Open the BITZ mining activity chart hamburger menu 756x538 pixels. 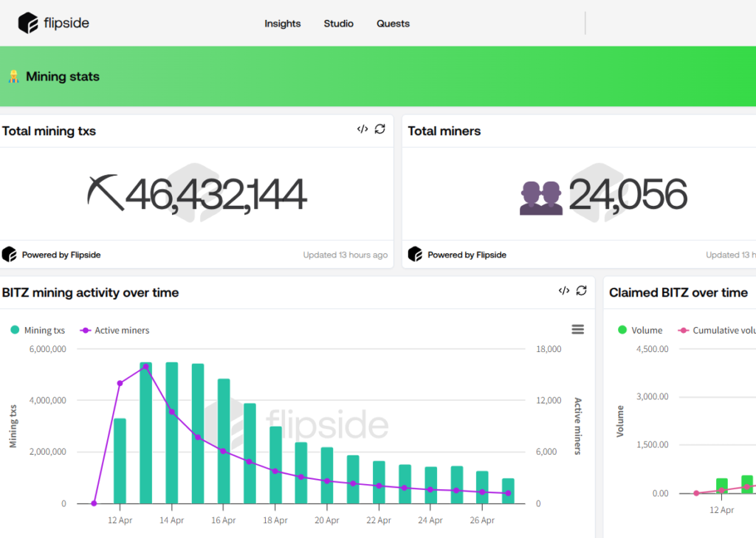tap(577, 330)
